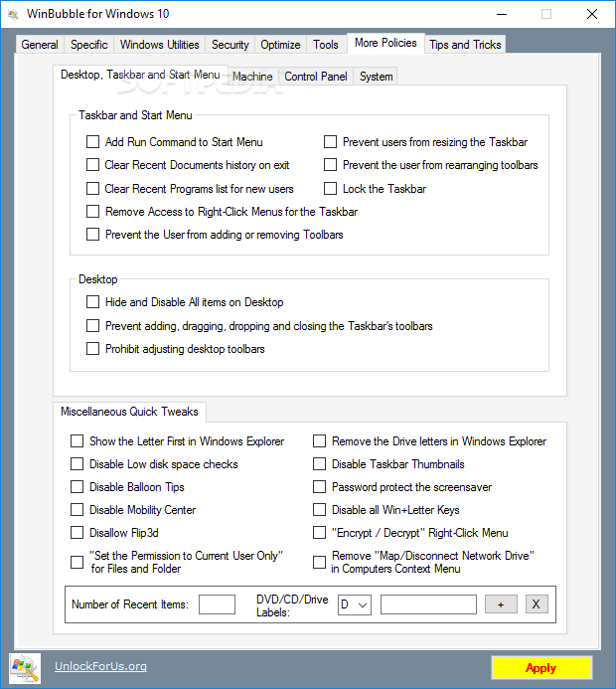Click the WinBubble logo icon at bottom left
616x689 pixels.
point(25,668)
